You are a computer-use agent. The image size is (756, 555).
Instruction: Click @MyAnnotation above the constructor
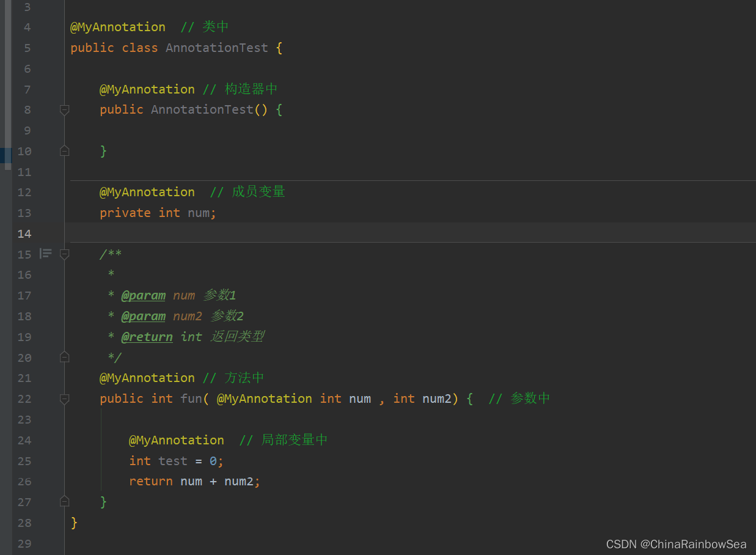coord(147,89)
